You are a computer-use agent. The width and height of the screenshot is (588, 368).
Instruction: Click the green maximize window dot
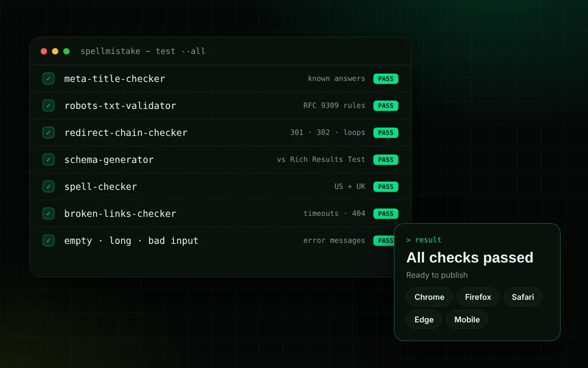click(x=67, y=51)
